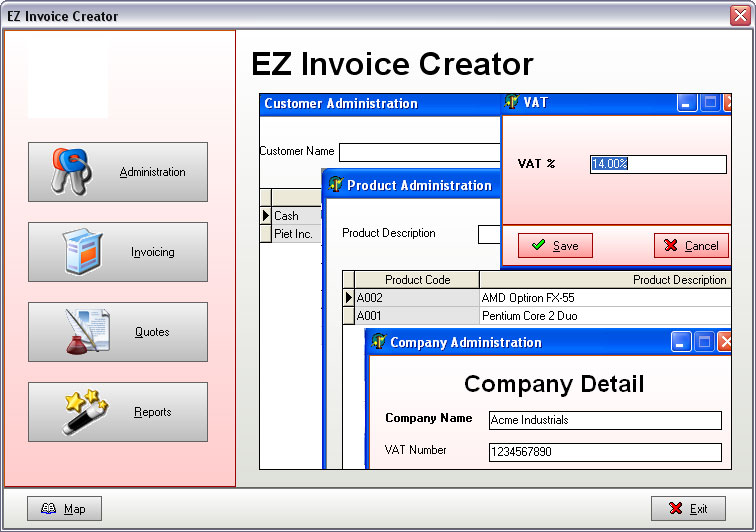Click the Map book icon
The height and width of the screenshot is (532, 756).
click(x=49, y=509)
